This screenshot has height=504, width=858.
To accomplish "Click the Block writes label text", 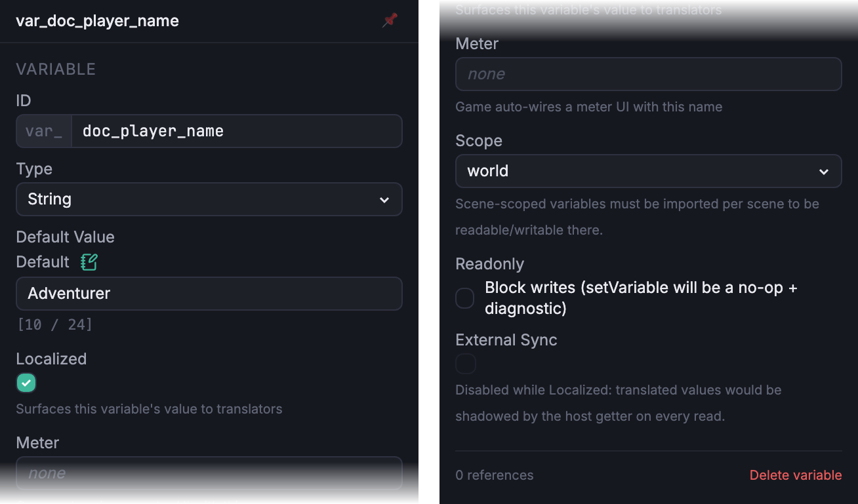I will coord(641,298).
